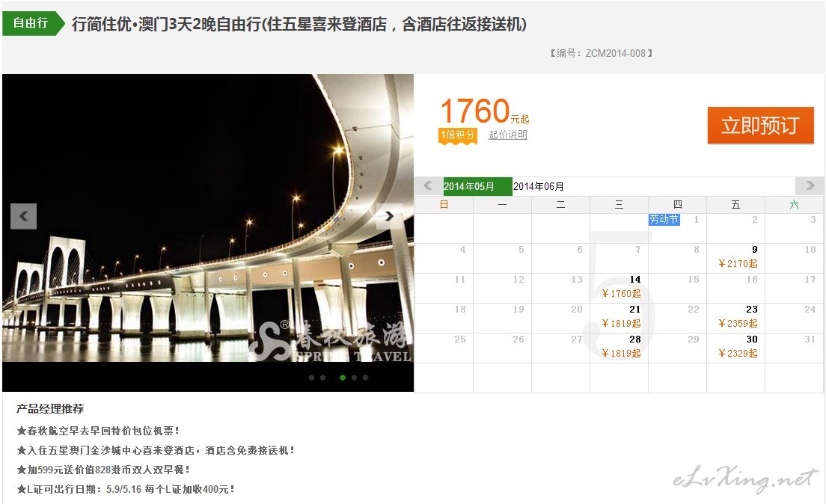Go to the next calendar month

pos(810,186)
